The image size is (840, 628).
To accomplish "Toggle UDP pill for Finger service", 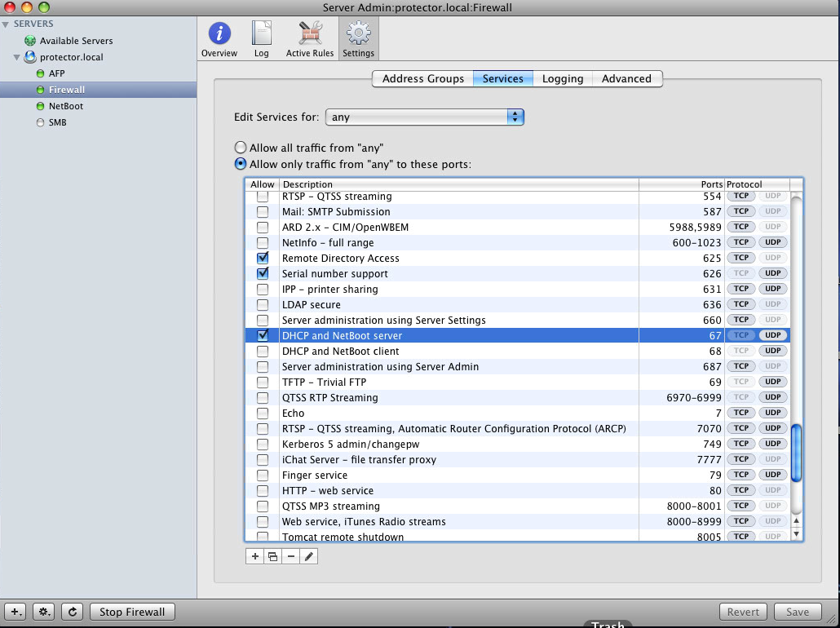I will [772, 474].
